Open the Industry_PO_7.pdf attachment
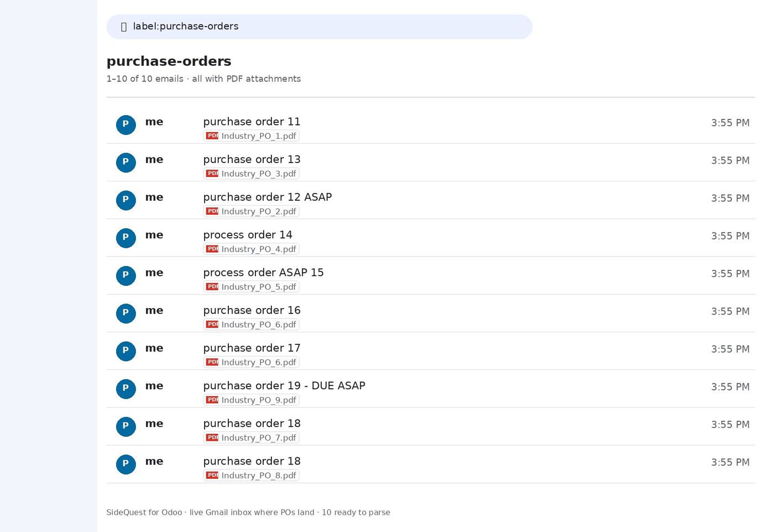774x532 pixels. point(251,437)
